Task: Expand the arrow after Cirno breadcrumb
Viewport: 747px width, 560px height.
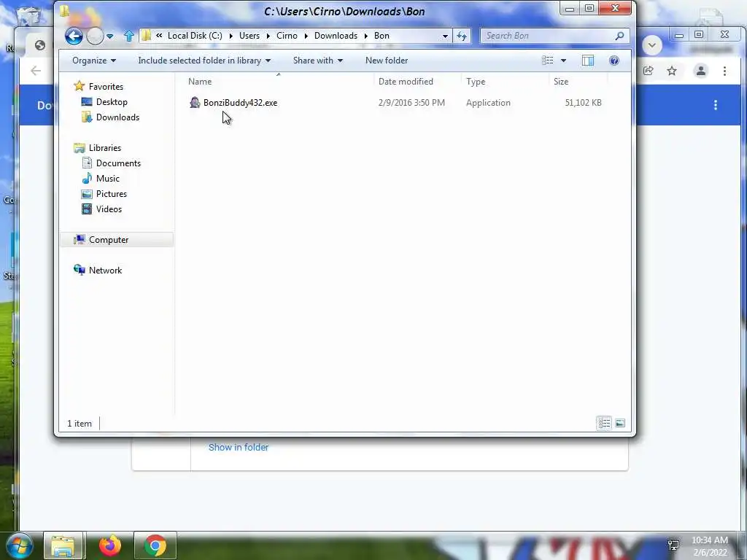Action: (306, 36)
